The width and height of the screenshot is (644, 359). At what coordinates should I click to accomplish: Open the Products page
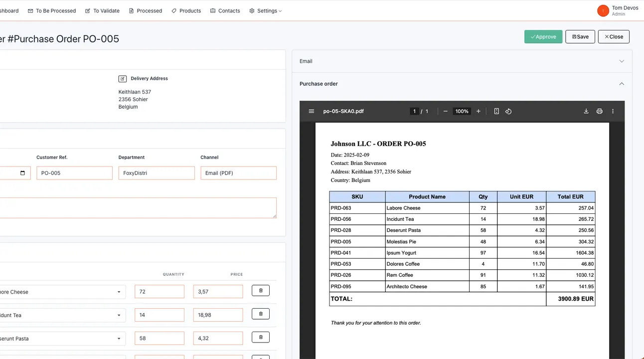click(186, 10)
